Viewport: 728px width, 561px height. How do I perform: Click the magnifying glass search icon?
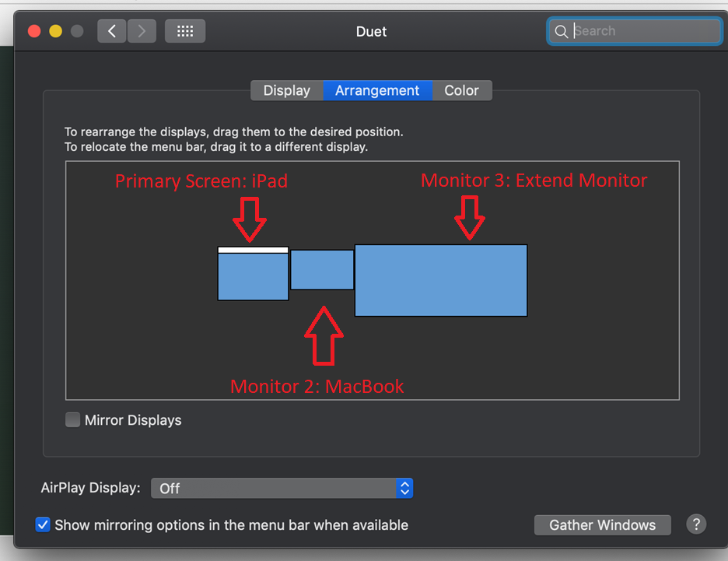pyautogui.click(x=561, y=32)
